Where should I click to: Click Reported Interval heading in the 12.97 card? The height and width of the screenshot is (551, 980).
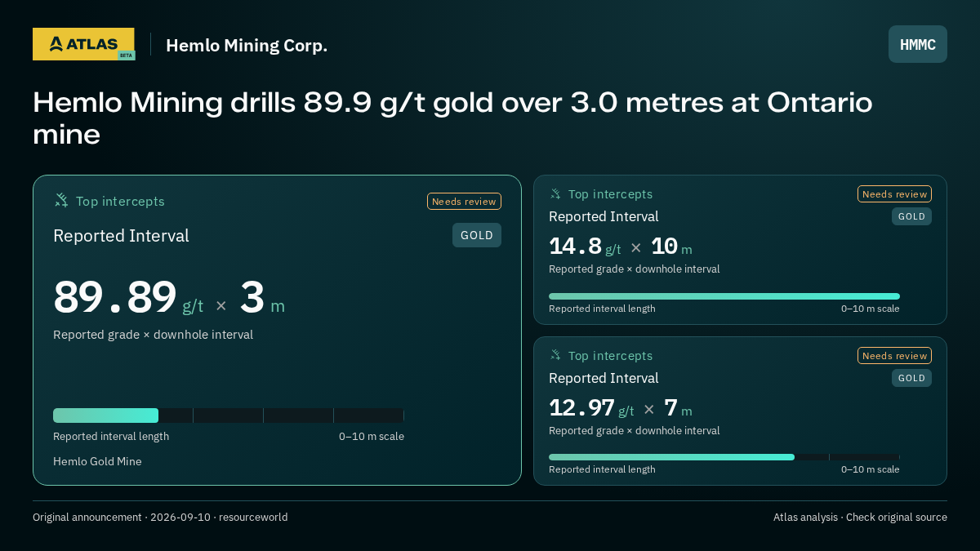604,378
